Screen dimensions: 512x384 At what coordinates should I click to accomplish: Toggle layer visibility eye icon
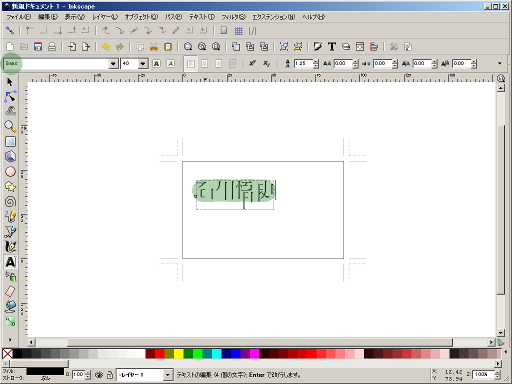pos(99,375)
